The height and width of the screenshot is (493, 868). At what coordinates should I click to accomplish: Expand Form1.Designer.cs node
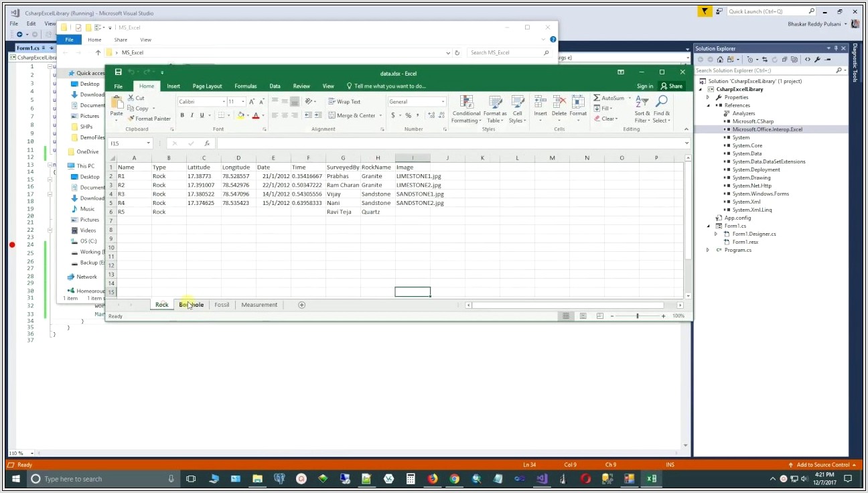click(716, 234)
